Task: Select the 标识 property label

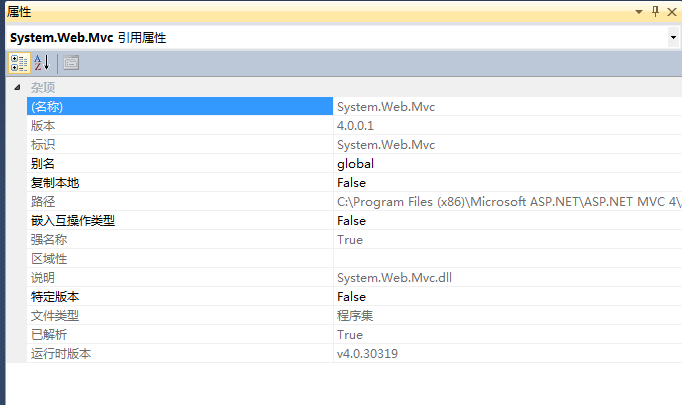Action: click(x=43, y=144)
